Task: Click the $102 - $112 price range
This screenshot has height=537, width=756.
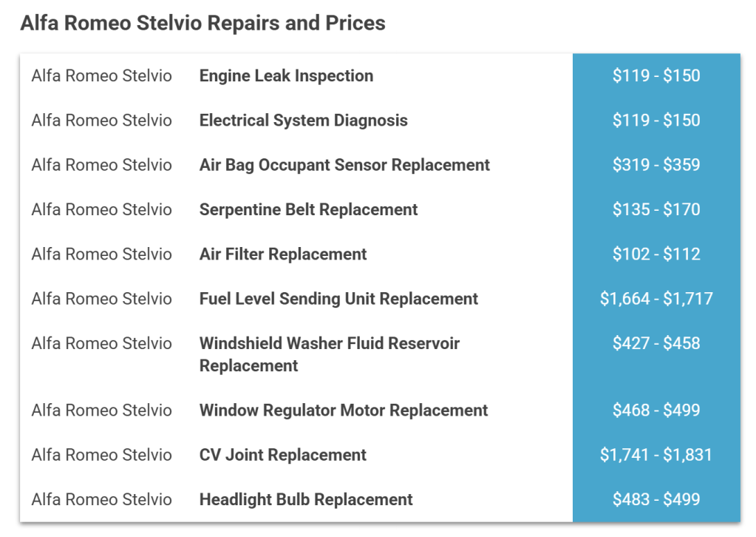Action: click(656, 254)
